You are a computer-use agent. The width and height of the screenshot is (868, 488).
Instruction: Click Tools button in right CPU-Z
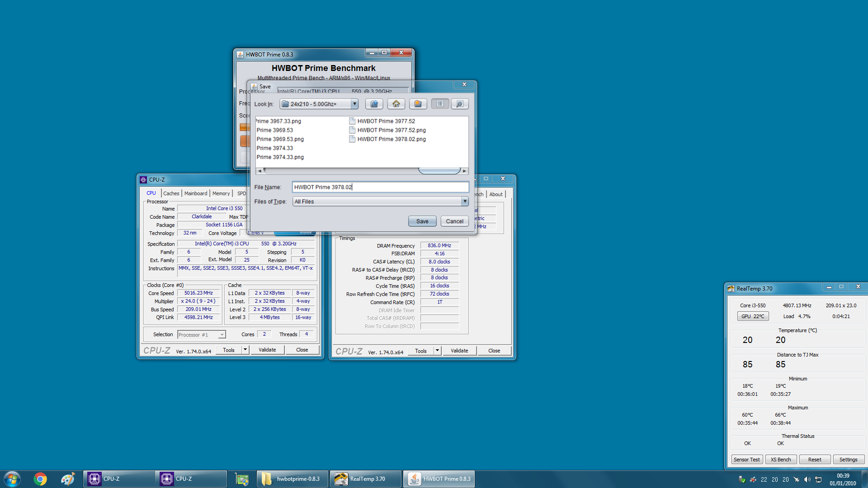point(421,351)
